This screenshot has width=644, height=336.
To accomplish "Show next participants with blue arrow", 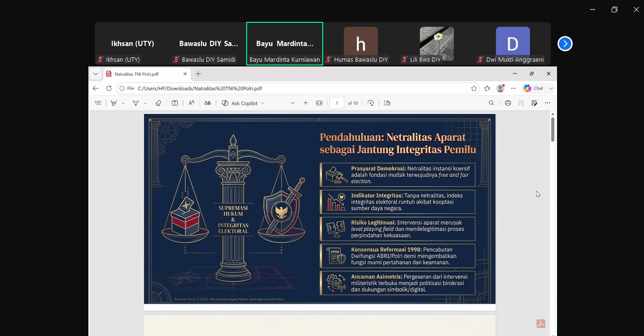I will point(565,44).
